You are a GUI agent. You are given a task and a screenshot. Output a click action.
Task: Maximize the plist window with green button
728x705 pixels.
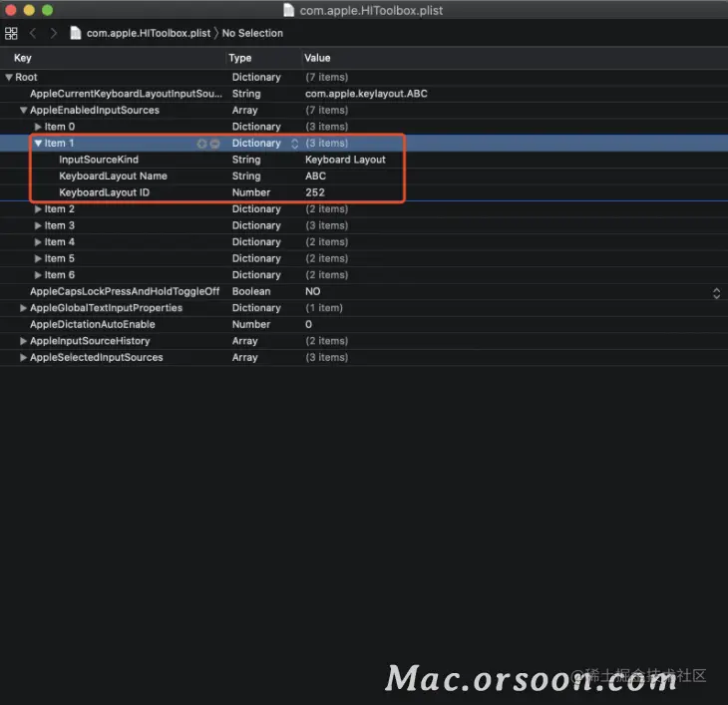click(x=47, y=10)
